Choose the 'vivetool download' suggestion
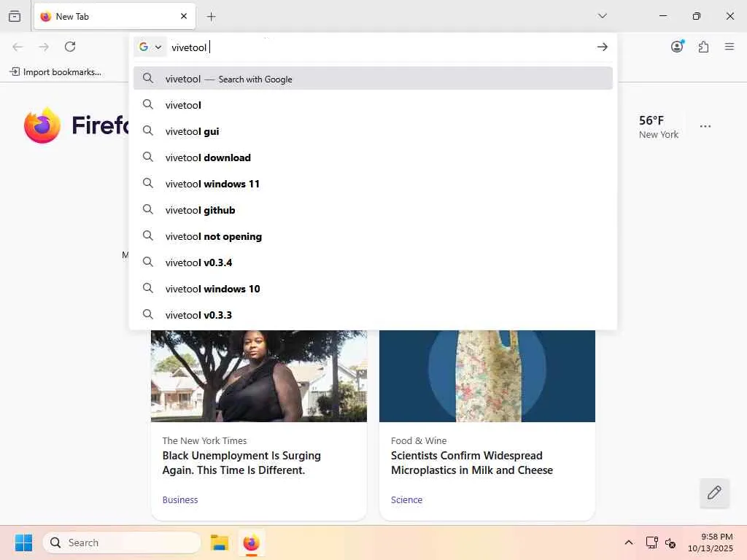Screen dimensions: 747x560 click(373, 157)
